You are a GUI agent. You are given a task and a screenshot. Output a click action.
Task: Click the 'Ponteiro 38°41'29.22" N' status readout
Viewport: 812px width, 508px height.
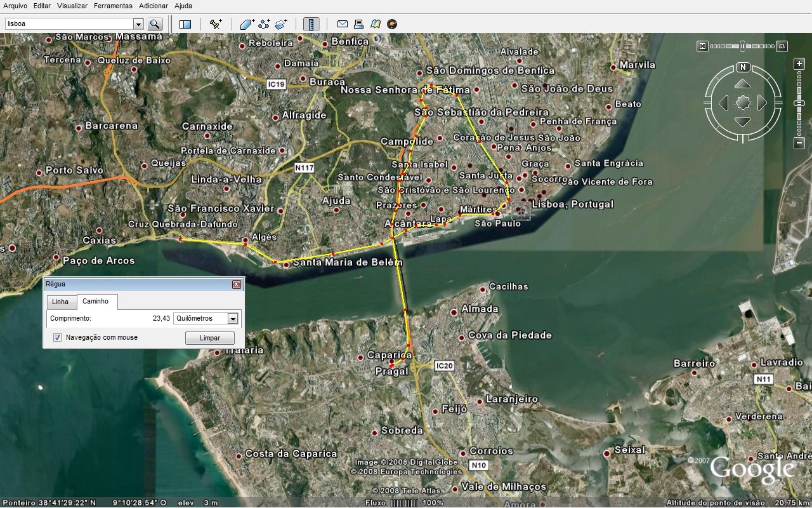click(48, 503)
